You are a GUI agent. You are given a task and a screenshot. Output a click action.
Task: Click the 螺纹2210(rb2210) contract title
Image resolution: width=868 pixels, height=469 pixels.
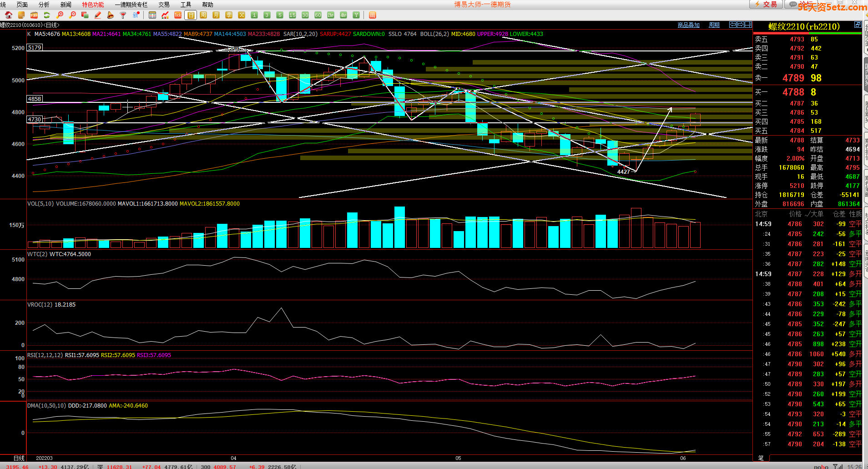tap(804, 27)
